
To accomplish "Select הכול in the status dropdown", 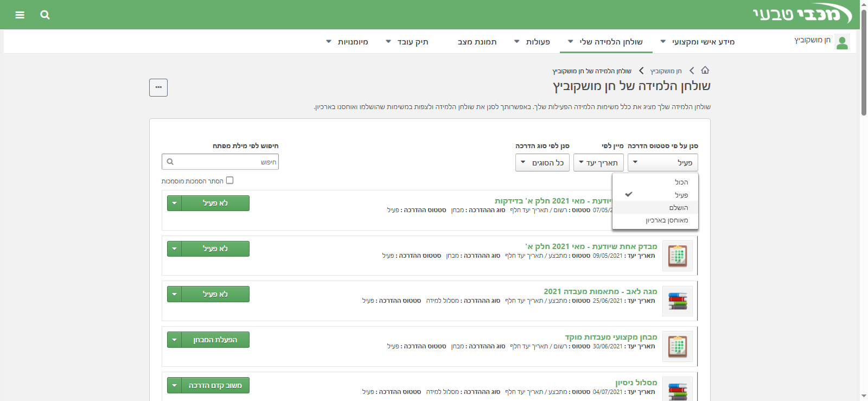I will [681, 182].
